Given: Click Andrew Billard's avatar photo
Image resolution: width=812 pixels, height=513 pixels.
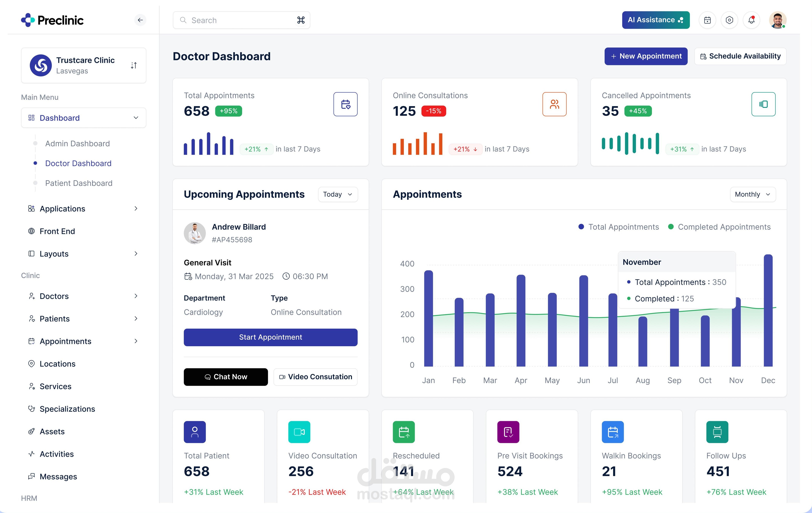Looking at the screenshot, I should [195, 233].
